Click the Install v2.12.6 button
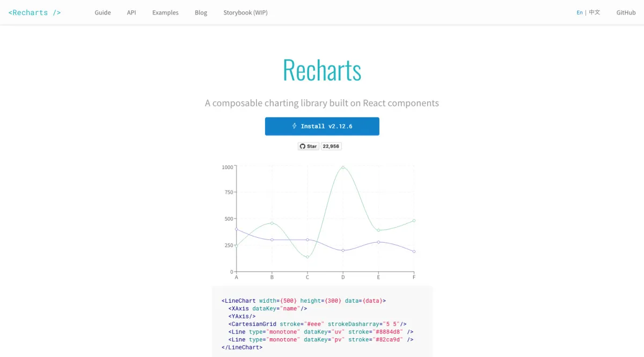Screen dimensions: 644x357 coord(322,126)
